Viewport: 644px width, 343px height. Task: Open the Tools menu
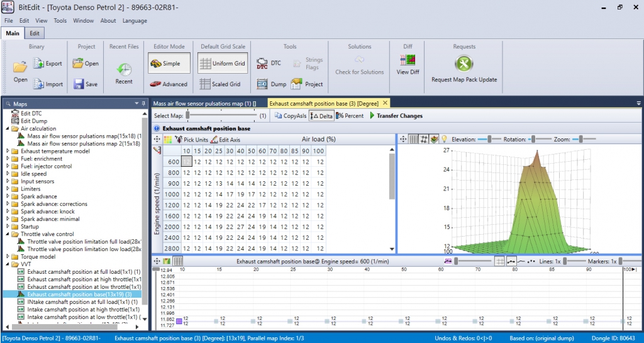60,21
